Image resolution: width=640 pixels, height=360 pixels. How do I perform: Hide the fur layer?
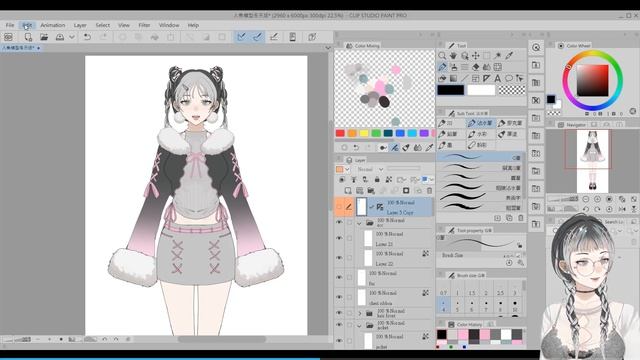point(339,277)
